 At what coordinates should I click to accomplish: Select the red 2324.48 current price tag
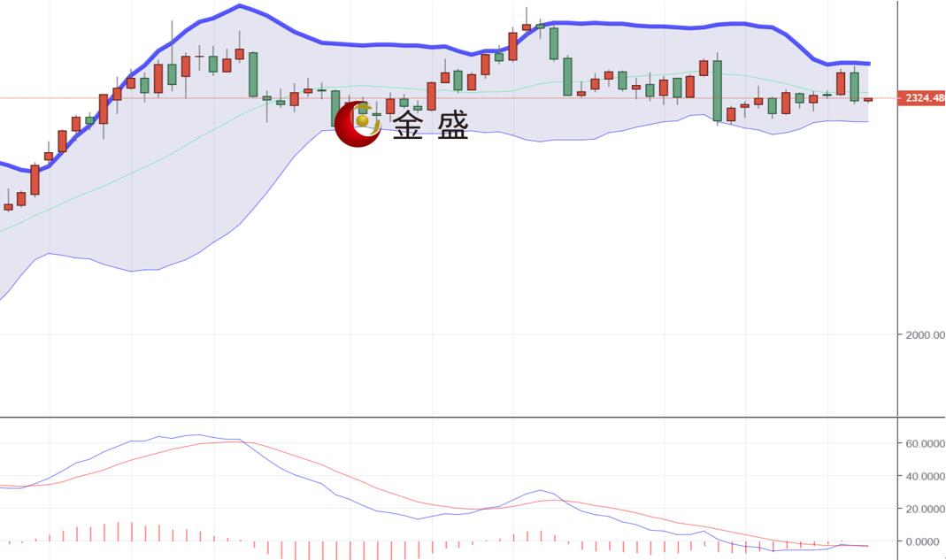pos(921,98)
